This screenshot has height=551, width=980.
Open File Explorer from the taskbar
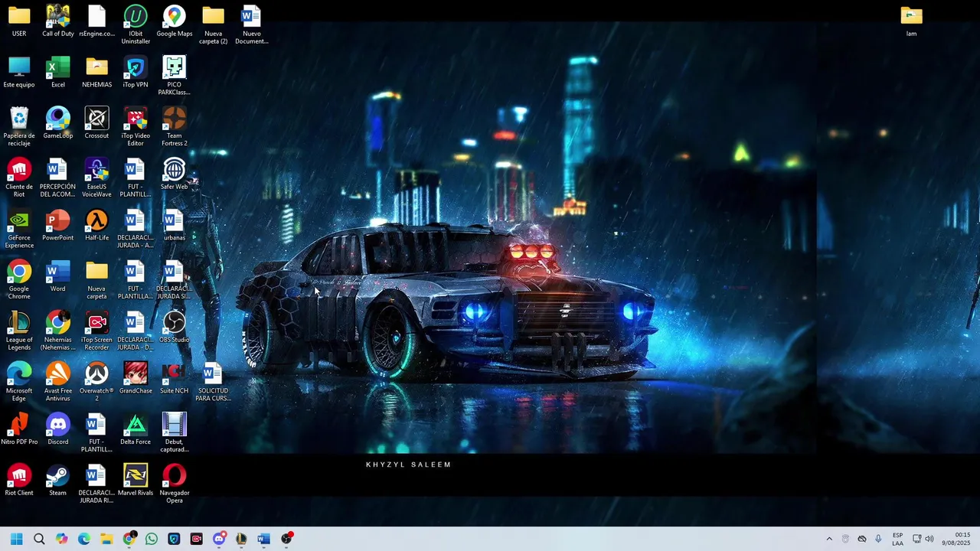click(x=106, y=539)
